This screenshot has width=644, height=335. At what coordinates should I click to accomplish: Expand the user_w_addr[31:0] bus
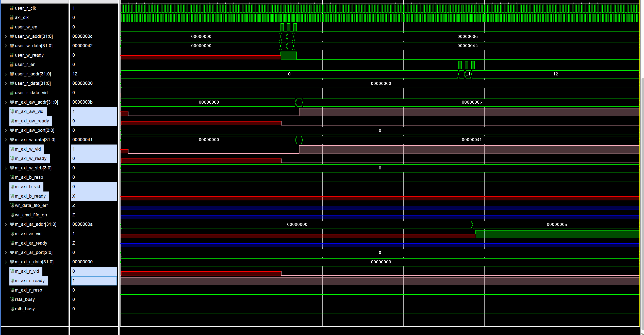coord(6,36)
